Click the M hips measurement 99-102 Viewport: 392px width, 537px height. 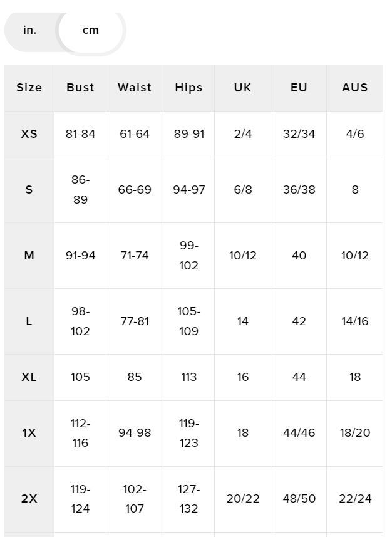188,256
